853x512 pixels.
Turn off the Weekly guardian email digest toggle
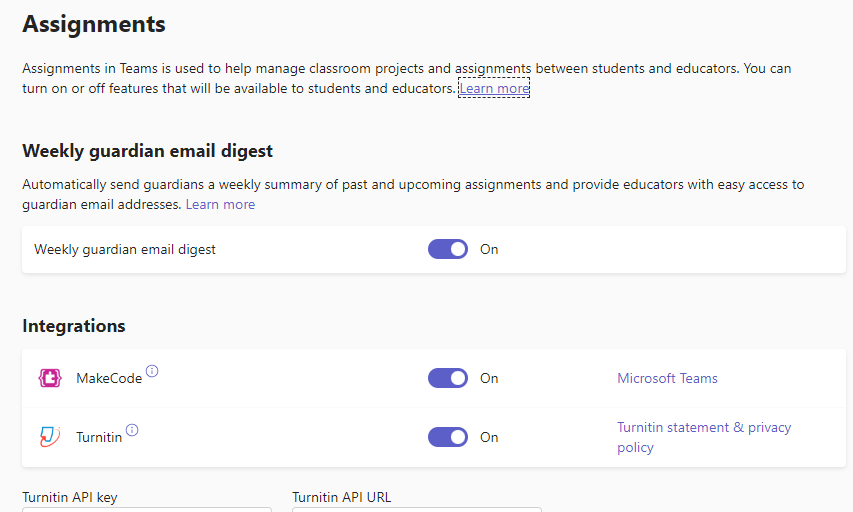(448, 249)
